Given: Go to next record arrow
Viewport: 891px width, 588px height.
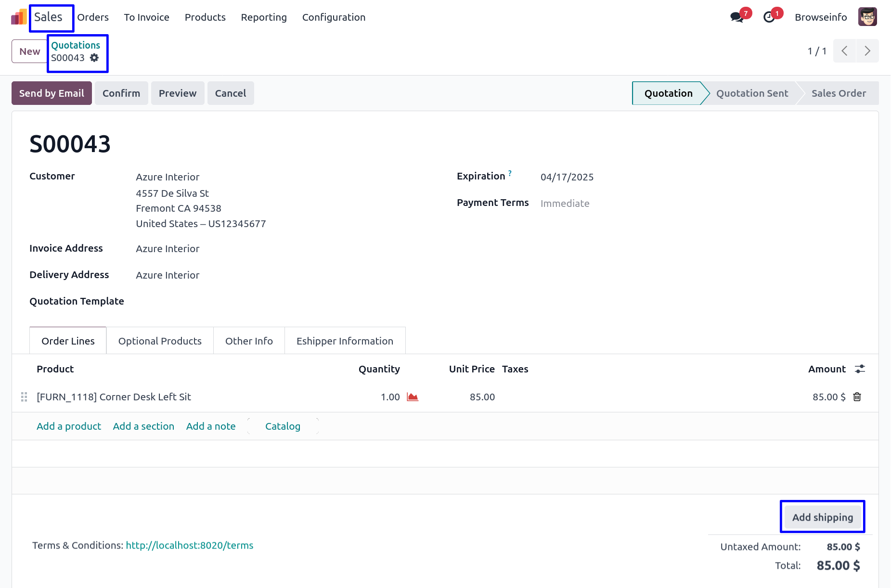Looking at the screenshot, I should [867, 51].
